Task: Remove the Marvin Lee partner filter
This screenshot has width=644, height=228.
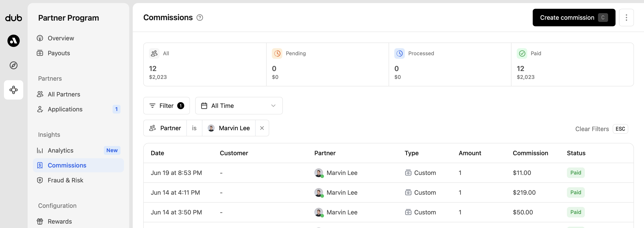Action: tap(262, 128)
